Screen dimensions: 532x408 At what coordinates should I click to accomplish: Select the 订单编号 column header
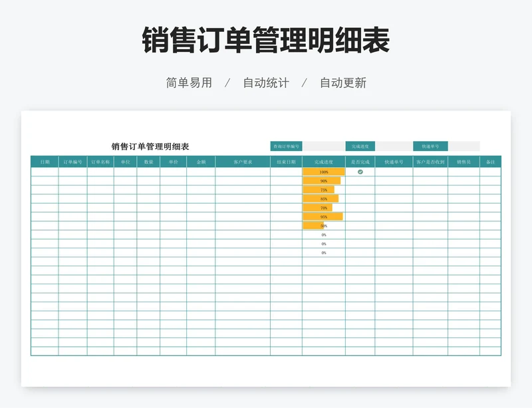click(x=73, y=162)
